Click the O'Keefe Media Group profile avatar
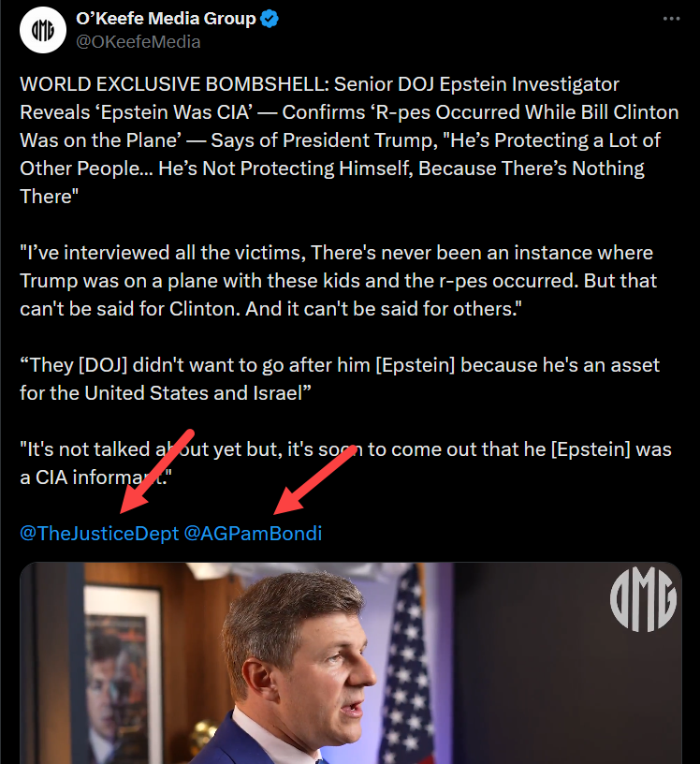This screenshot has height=764, width=700. coord(43,30)
